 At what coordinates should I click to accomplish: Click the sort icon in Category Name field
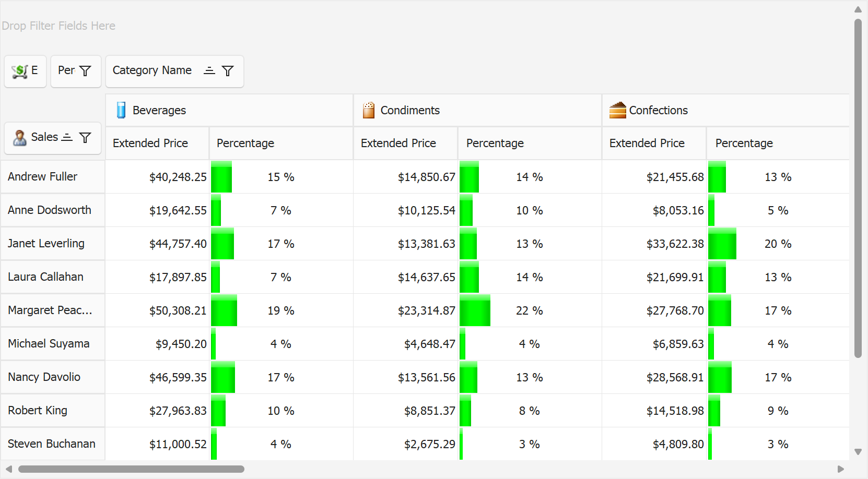pos(209,70)
